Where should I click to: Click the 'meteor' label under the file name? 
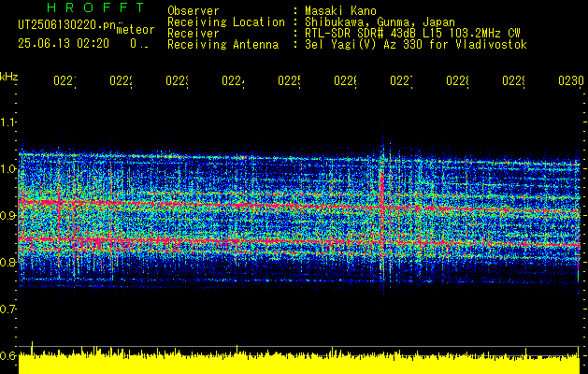pyautogui.click(x=135, y=30)
